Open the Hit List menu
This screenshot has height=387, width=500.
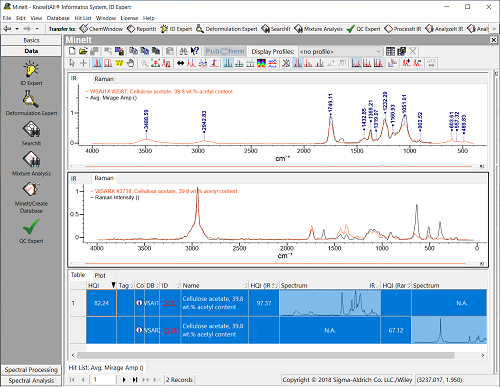point(83,18)
